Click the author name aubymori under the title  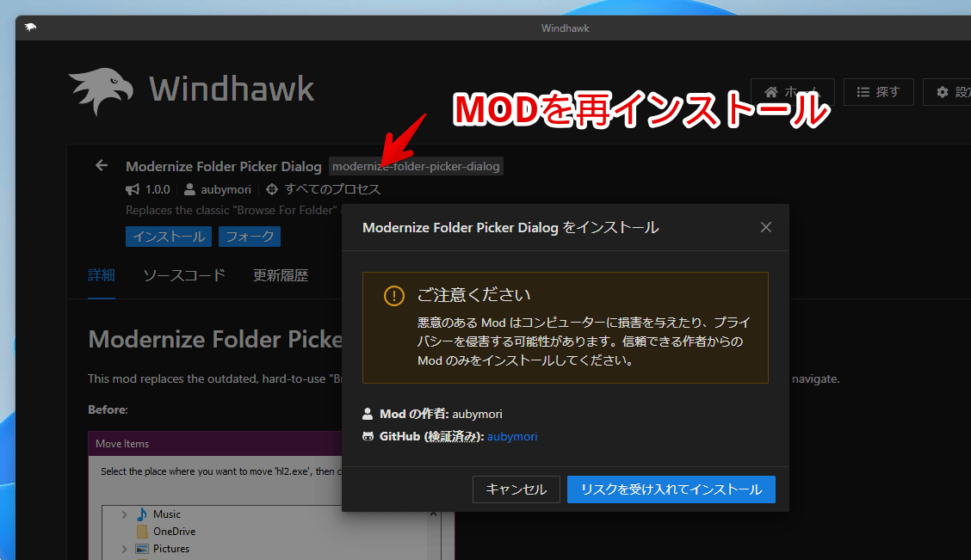tap(226, 189)
